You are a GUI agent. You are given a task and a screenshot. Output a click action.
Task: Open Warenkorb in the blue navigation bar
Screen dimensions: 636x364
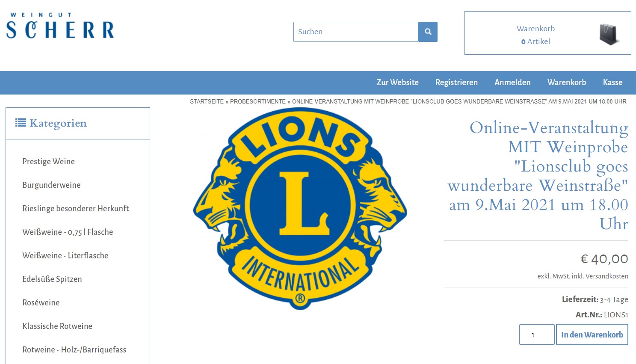pyautogui.click(x=567, y=83)
